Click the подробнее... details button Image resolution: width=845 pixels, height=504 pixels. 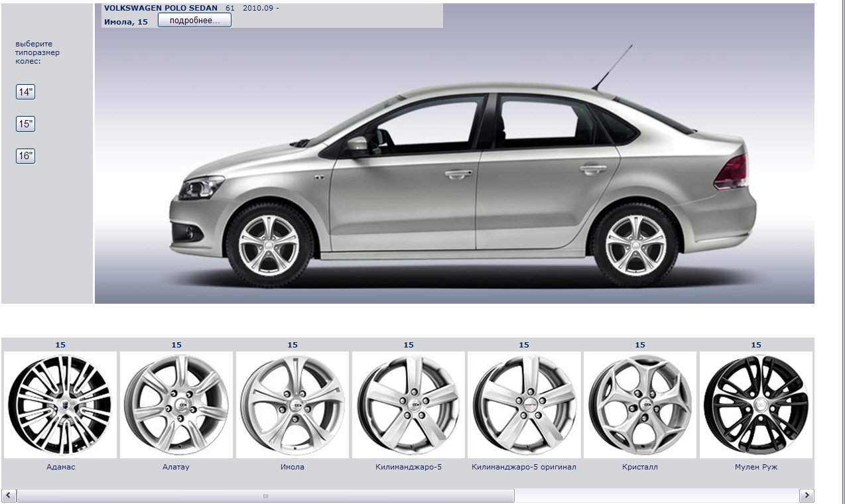tap(194, 21)
